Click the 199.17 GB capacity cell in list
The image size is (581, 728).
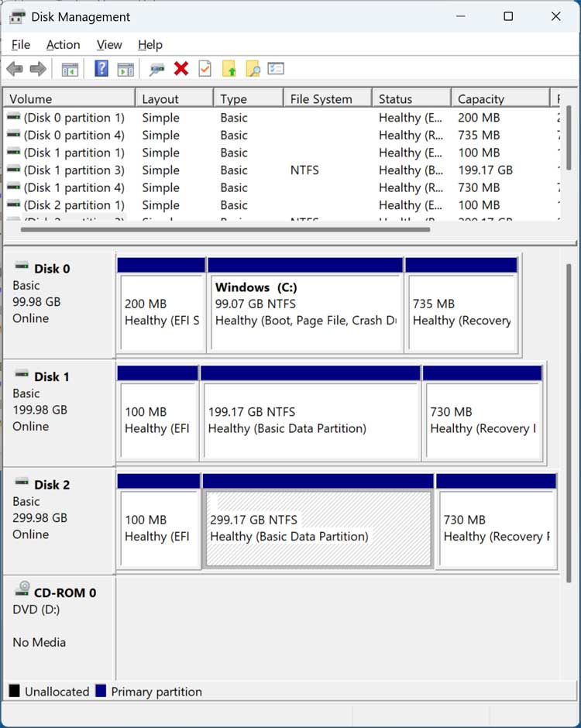[485, 170]
